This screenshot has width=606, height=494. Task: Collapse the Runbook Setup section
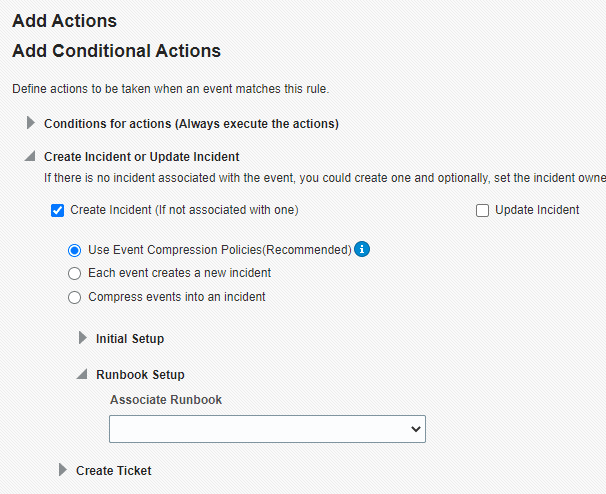click(83, 375)
